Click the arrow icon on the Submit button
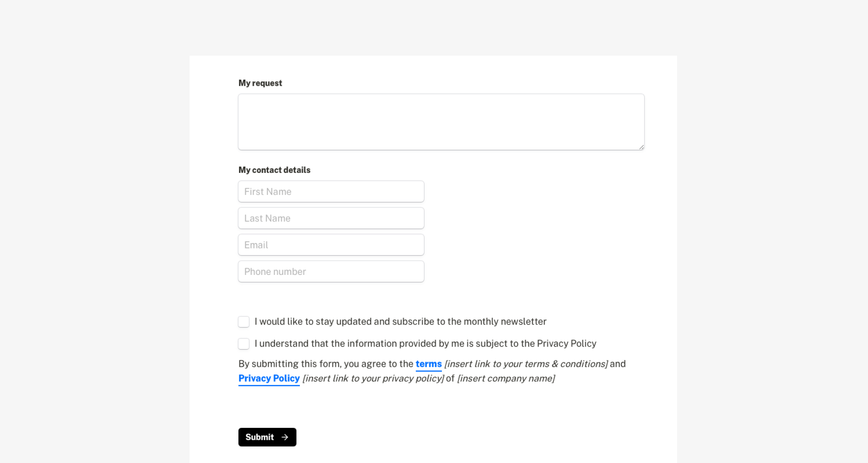Viewport: 868px width, 463px height. click(285, 437)
